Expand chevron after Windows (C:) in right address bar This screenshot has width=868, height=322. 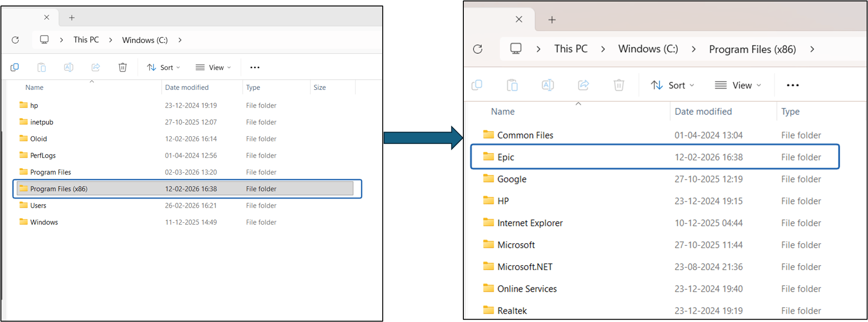693,49
